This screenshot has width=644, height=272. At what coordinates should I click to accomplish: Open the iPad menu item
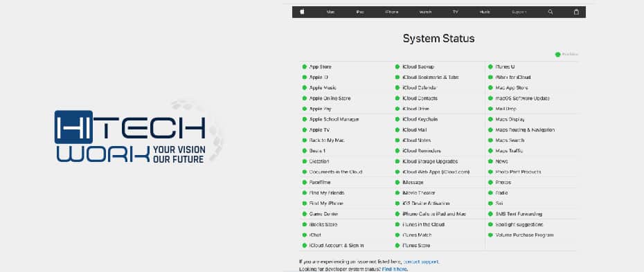pyautogui.click(x=360, y=12)
